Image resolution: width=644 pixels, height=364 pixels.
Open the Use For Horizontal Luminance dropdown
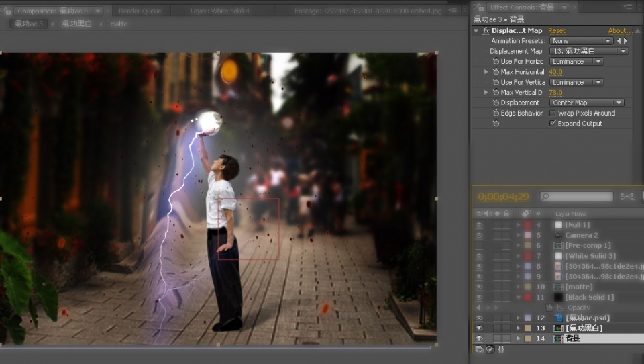tap(576, 62)
